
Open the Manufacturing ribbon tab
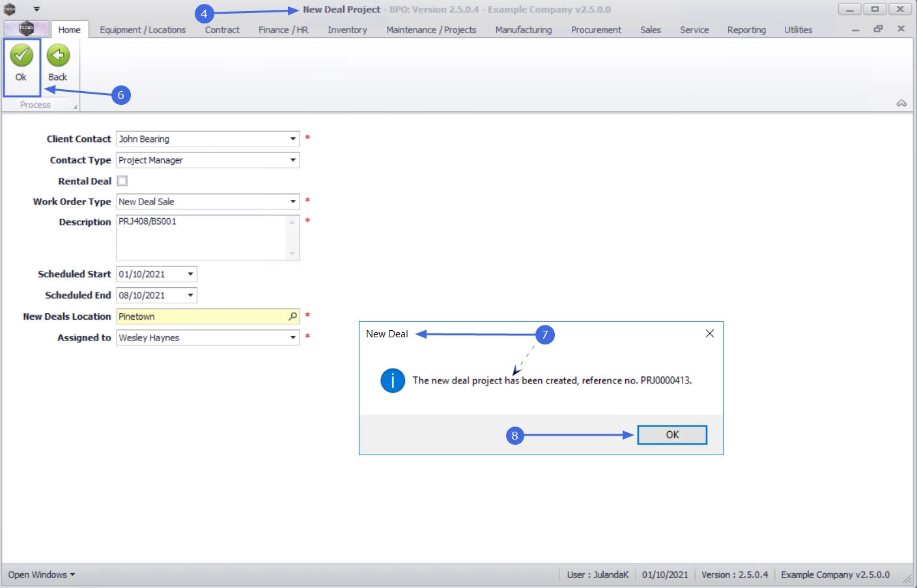524,30
